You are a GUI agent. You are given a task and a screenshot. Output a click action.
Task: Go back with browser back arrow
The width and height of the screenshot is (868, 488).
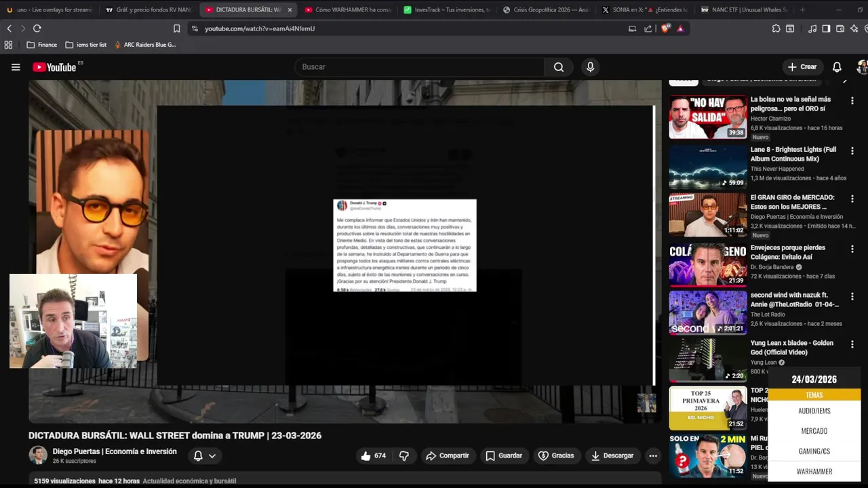click(x=9, y=28)
